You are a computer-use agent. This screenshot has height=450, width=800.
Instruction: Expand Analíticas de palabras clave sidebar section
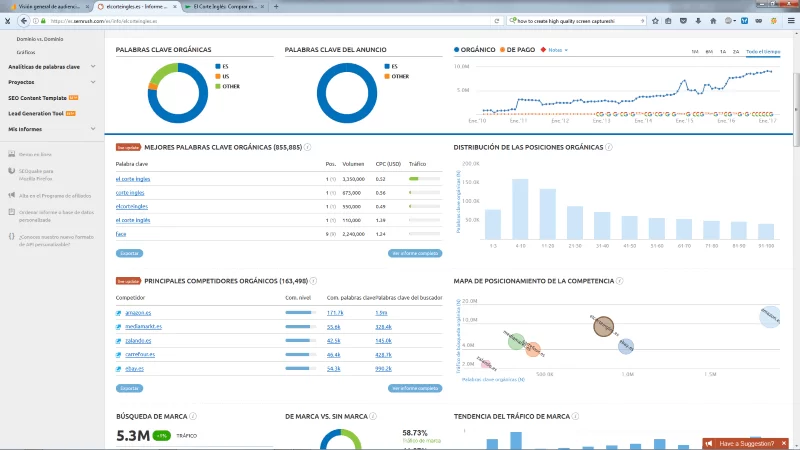(93, 66)
